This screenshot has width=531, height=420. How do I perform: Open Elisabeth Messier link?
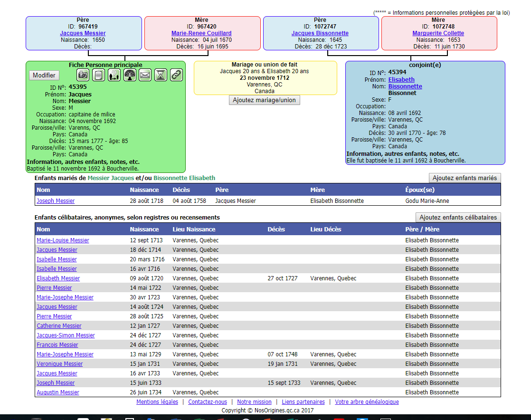[x=58, y=278]
